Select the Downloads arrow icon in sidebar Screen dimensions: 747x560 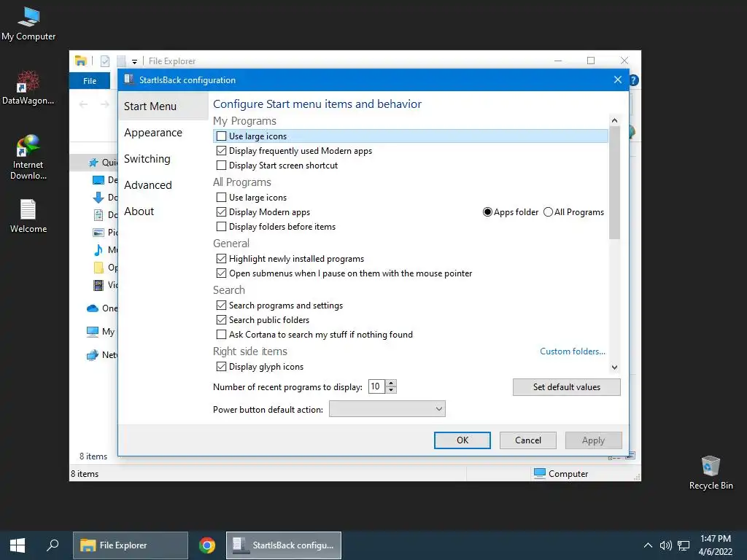[98, 197]
